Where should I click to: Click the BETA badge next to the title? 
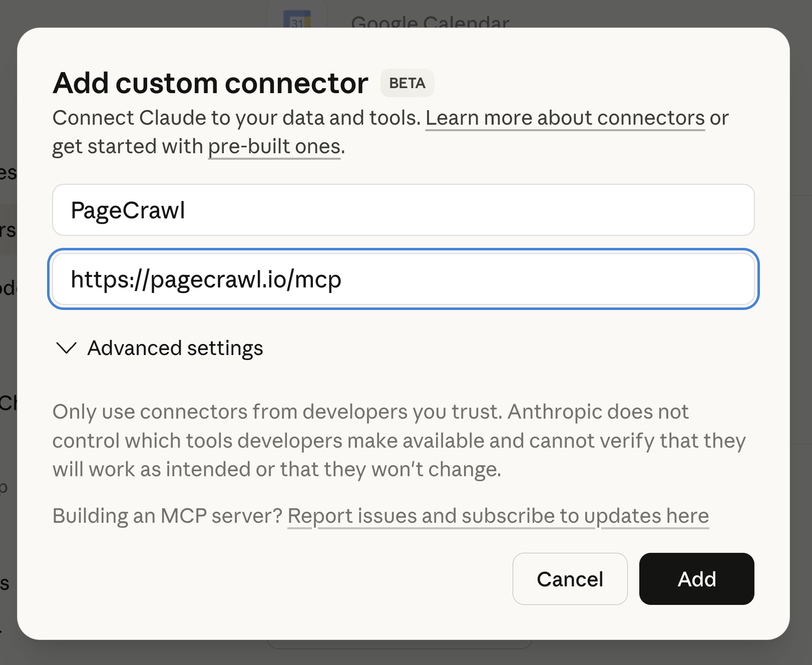point(407,83)
